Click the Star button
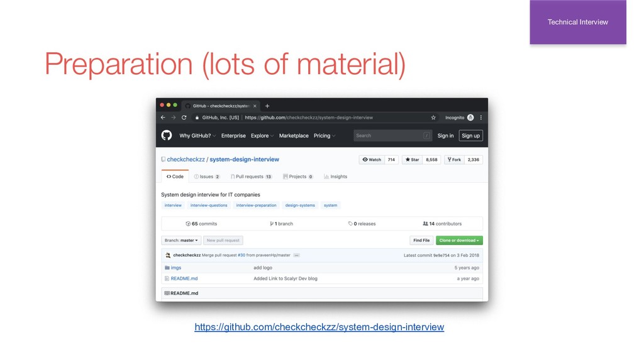This screenshot has height=362, width=644. pyautogui.click(x=412, y=160)
